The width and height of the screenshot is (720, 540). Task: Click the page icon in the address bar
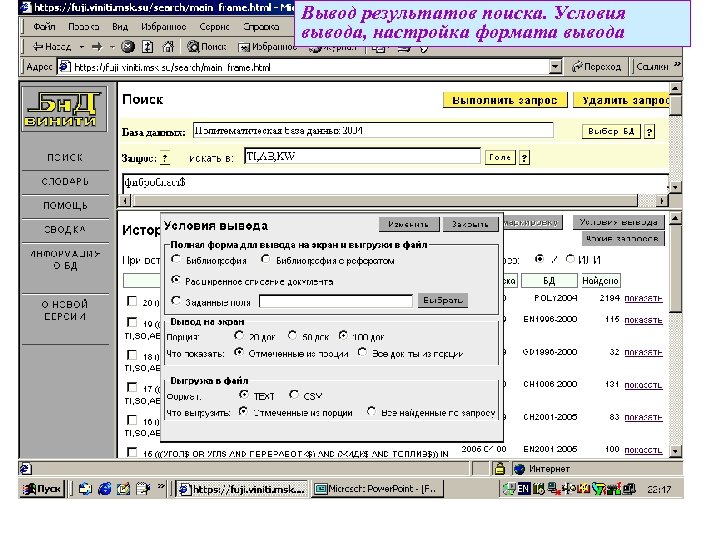click(x=65, y=67)
